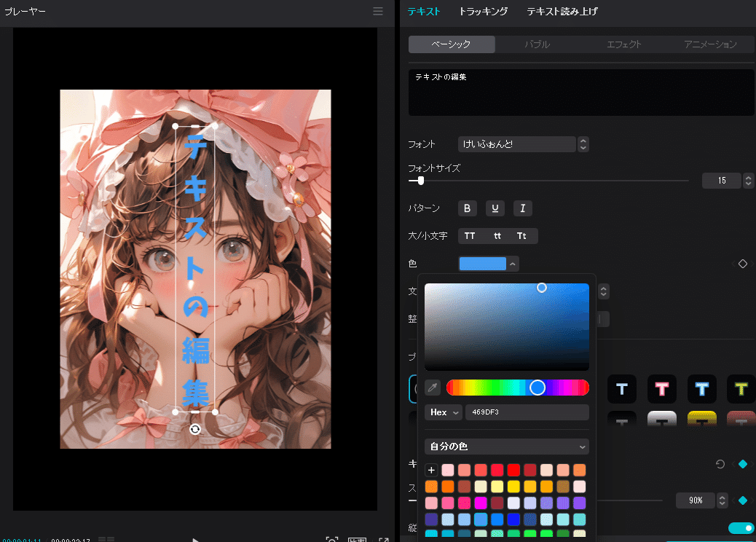This screenshot has width=756, height=542.
Task: Open the font dropdown showing けいふぉんと!
Action: (517, 144)
